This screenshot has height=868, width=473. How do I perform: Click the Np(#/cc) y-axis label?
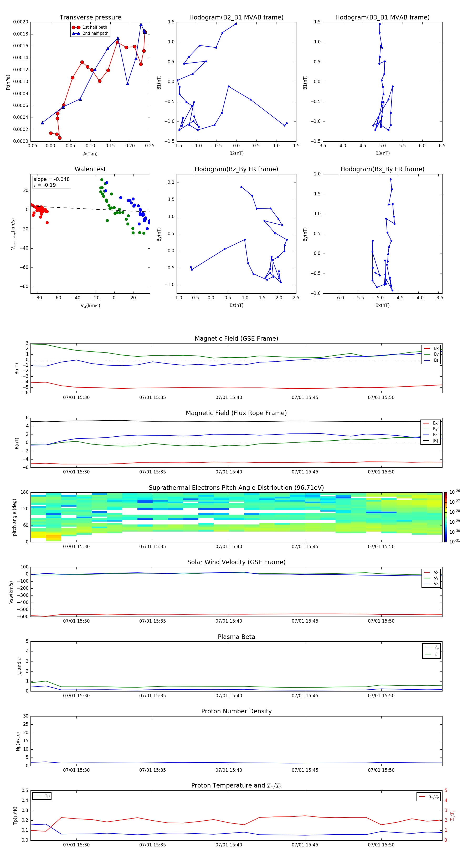pyautogui.click(x=18, y=741)
